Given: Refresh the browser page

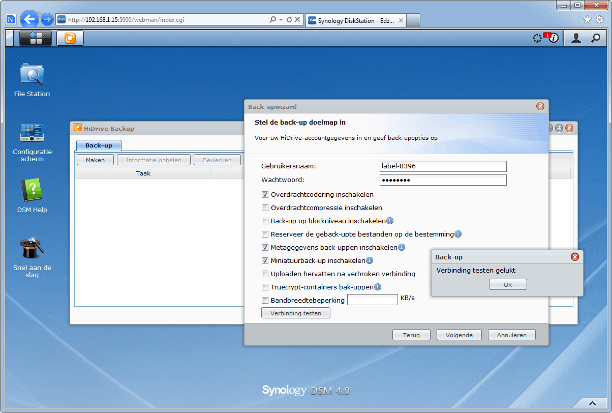Looking at the screenshot, I should (289, 19).
